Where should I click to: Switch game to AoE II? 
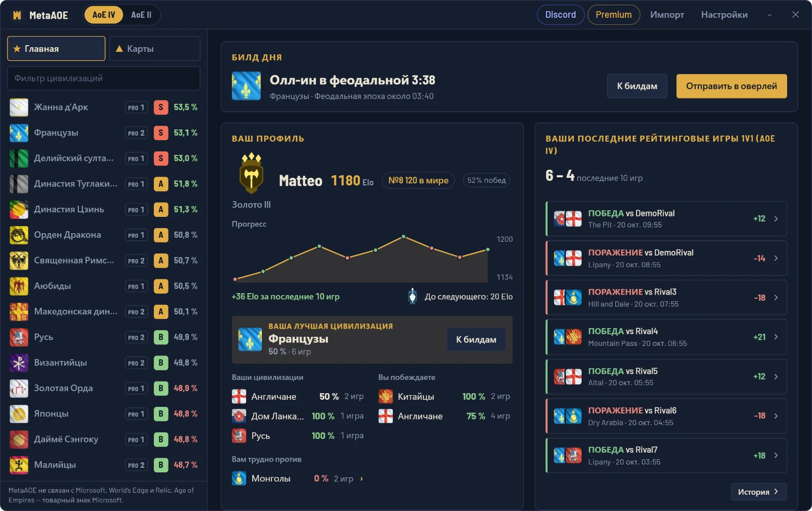point(141,15)
